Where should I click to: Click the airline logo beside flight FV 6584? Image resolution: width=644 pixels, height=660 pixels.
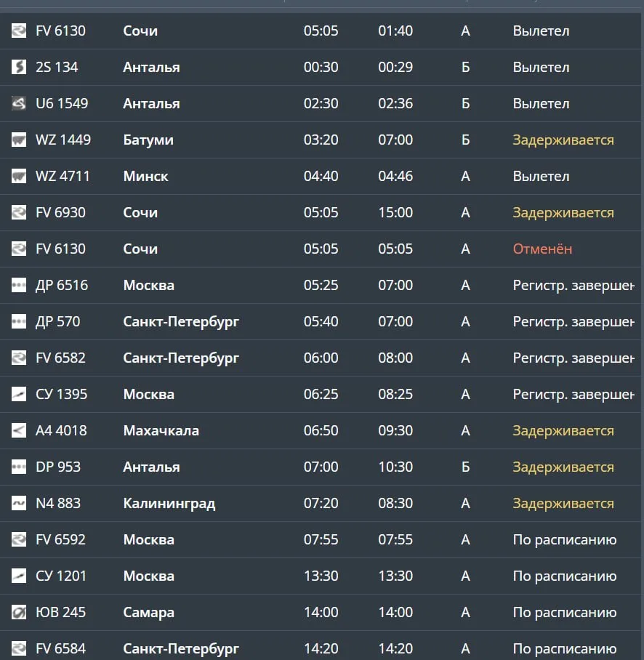18,648
